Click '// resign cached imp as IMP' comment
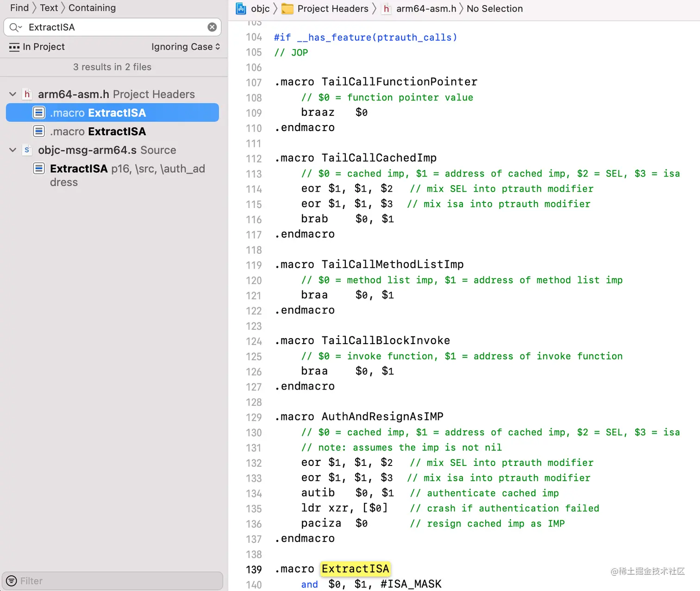700x591 pixels. tap(487, 524)
